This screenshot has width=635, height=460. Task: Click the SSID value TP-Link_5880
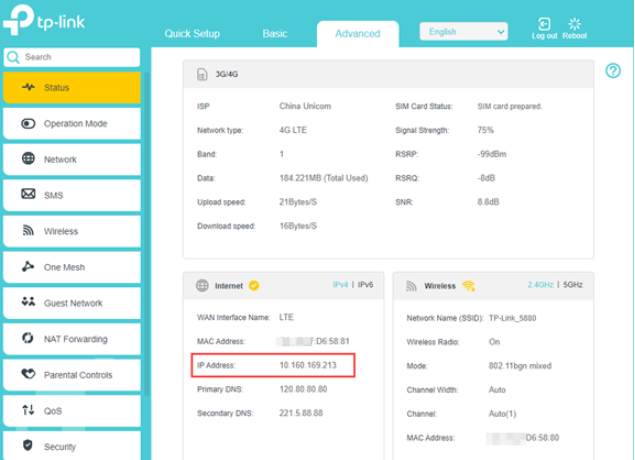tap(512, 318)
